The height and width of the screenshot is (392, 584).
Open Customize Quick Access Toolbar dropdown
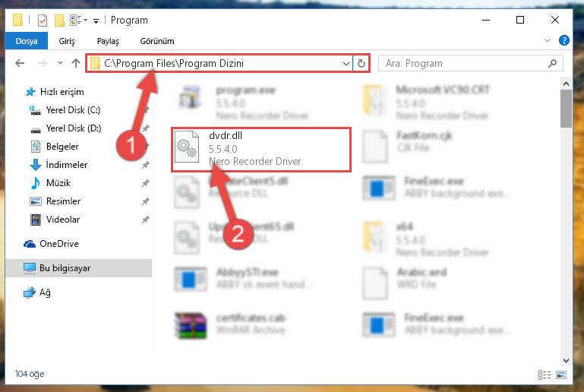point(96,21)
